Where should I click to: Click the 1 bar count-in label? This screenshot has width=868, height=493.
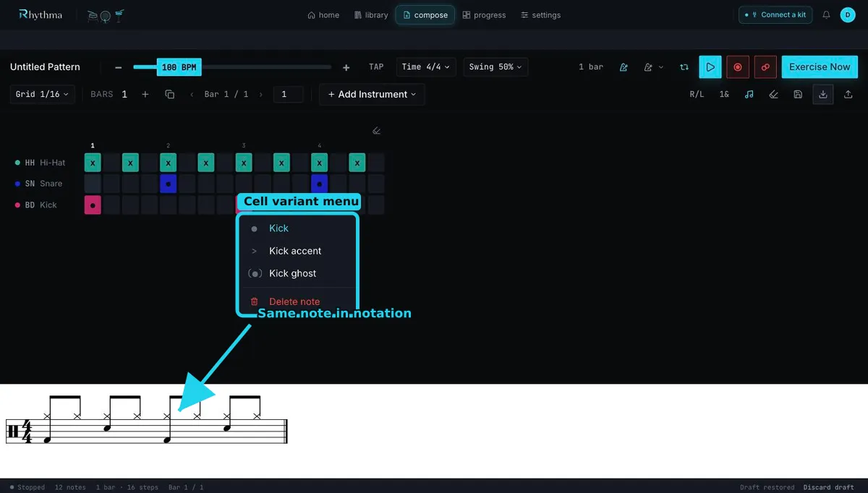click(x=591, y=67)
